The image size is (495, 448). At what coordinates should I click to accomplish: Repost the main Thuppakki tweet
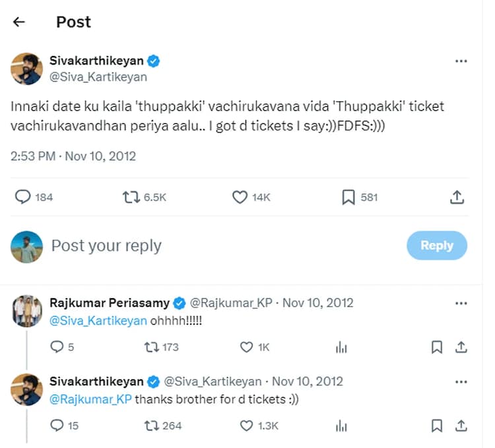(x=131, y=197)
